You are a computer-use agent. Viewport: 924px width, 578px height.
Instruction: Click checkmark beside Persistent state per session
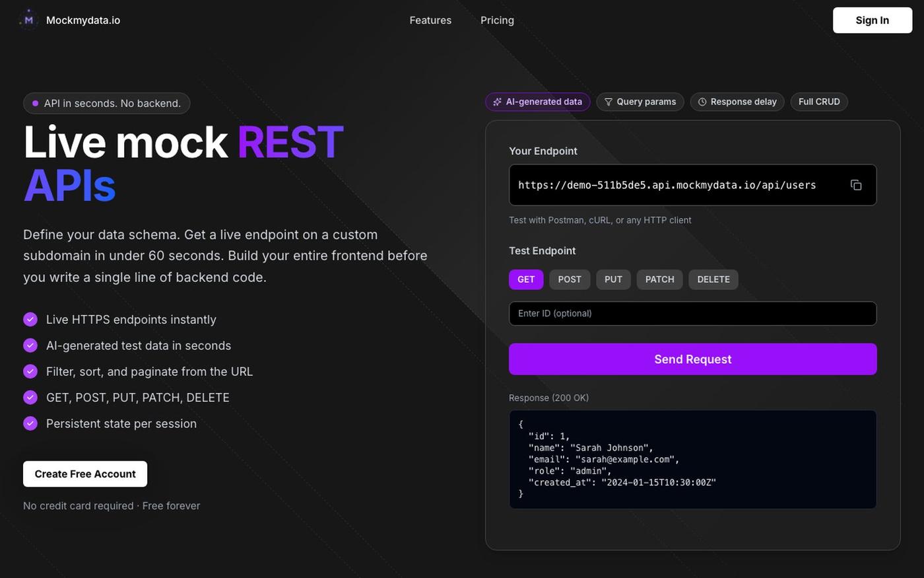click(x=30, y=423)
